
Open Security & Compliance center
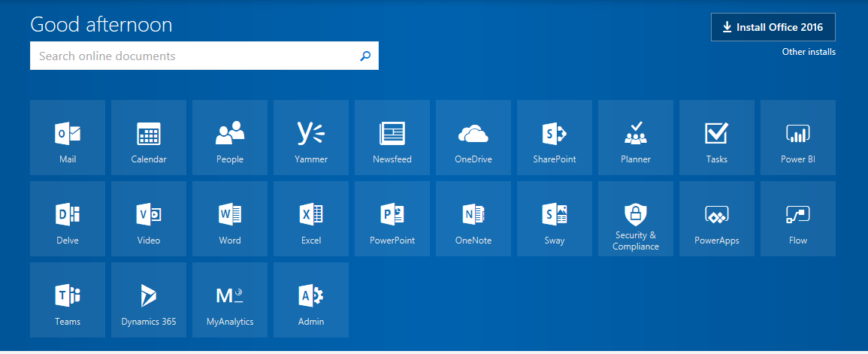(x=636, y=219)
